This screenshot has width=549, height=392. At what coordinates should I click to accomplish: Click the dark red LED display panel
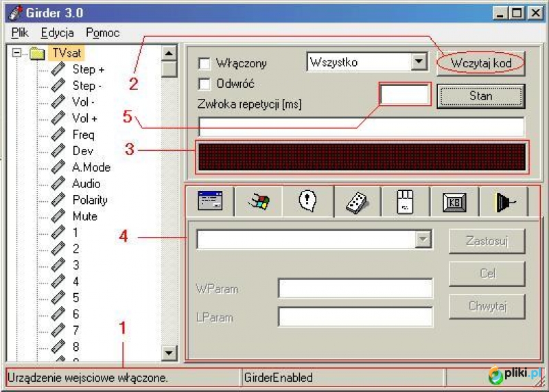(362, 157)
